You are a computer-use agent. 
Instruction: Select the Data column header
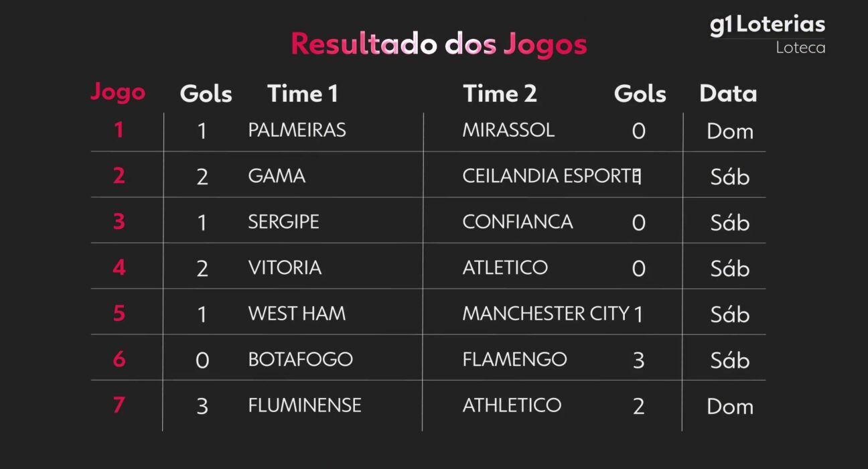(x=728, y=94)
